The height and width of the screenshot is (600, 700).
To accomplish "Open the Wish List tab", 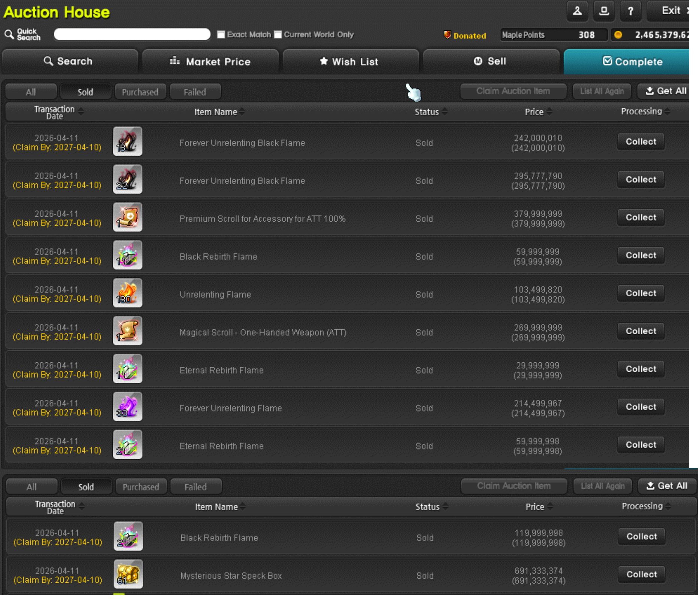I will tap(351, 61).
